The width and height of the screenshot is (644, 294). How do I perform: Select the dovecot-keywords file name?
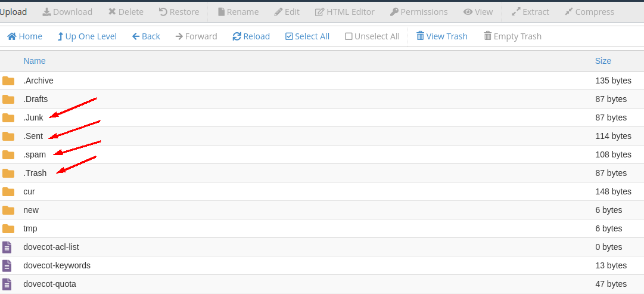tap(57, 265)
